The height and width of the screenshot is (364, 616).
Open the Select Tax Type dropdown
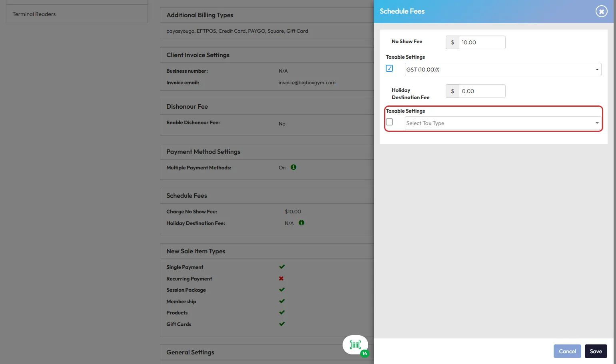click(502, 123)
